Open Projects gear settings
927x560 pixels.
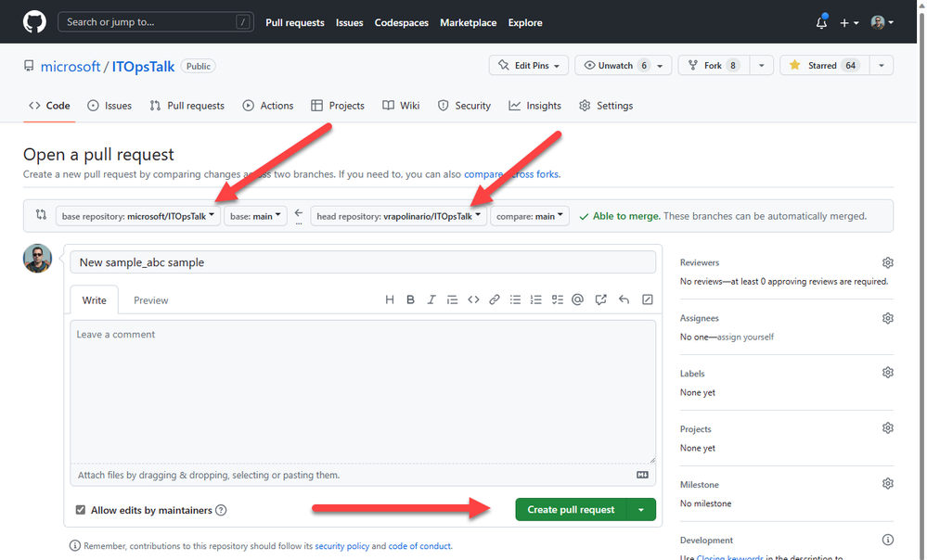(x=887, y=427)
